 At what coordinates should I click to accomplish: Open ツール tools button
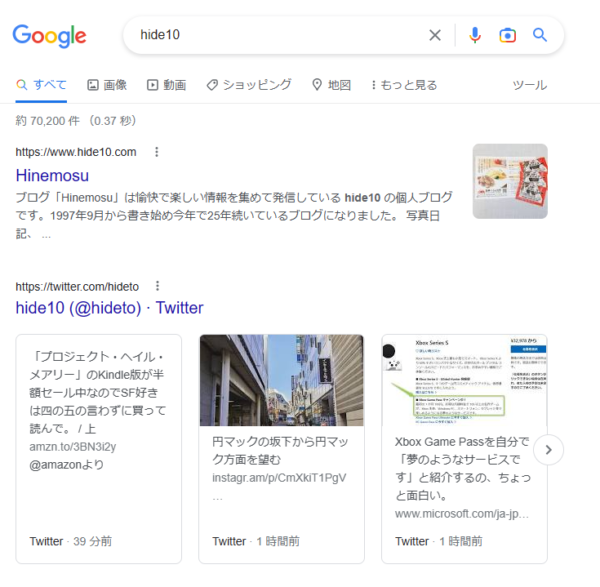click(x=530, y=85)
